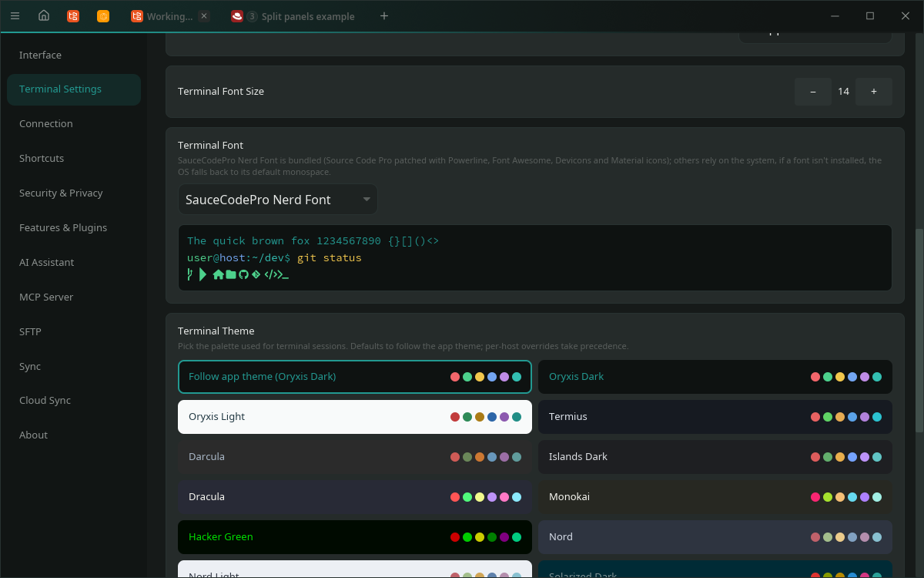Viewport: 924px width, 578px height.
Task: Click the vertical scrollbar thumb
Action: pyautogui.click(x=919, y=331)
